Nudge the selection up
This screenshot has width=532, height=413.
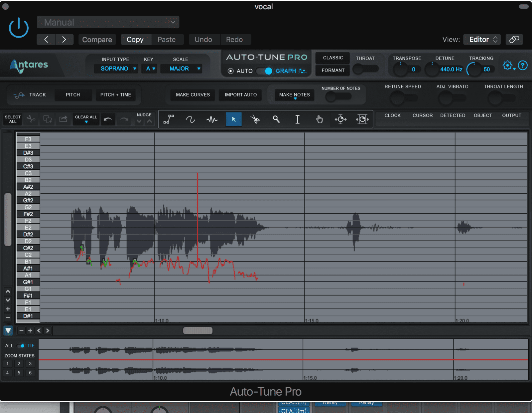(150, 121)
